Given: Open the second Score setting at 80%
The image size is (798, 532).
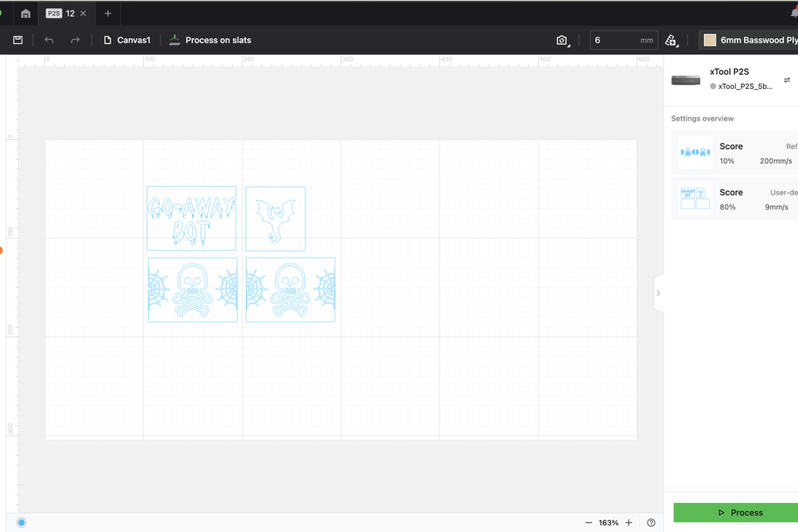Looking at the screenshot, I should [734, 199].
